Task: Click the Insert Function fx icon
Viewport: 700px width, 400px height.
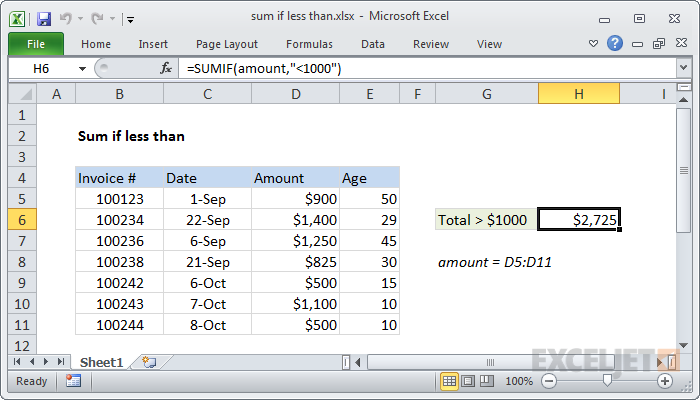Action: [x=166, y=68]
